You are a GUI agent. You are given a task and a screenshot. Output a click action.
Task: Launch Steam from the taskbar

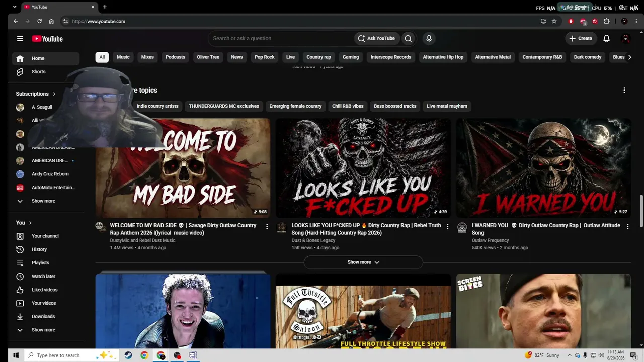coord(128,355)
